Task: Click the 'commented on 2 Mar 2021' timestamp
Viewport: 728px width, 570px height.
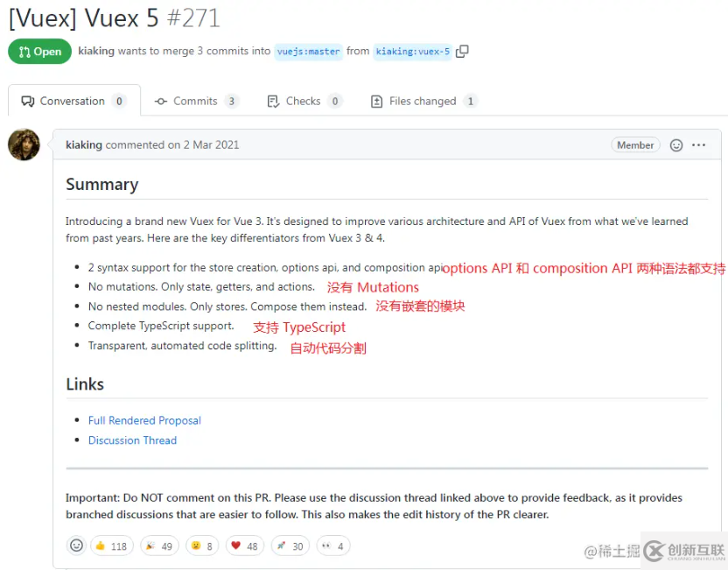Action: coord(172,145)
